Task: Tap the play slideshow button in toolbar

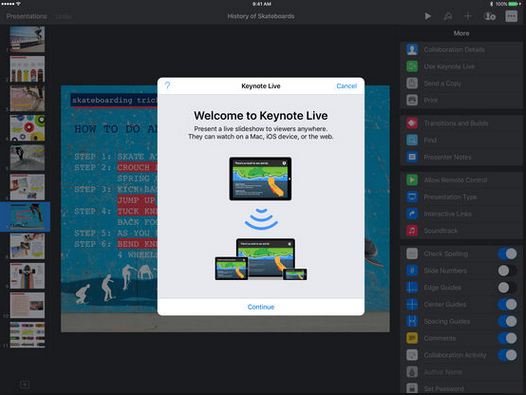Action: point(427,16)
